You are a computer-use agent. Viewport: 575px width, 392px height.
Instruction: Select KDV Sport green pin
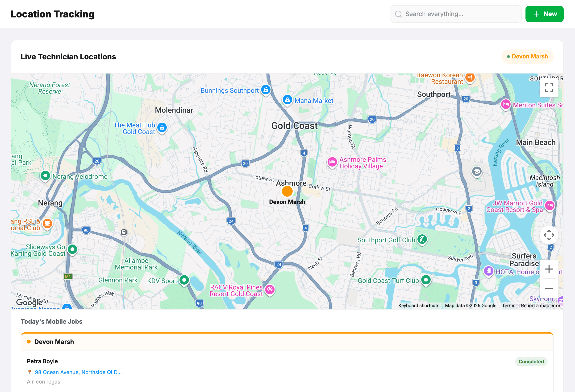pyautogui.click(x=184, y=280)
